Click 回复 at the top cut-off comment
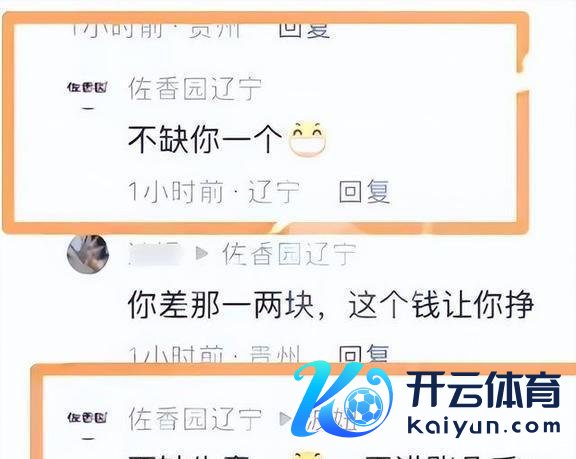Viewport: 576px width, 459px height. [304, 30]
